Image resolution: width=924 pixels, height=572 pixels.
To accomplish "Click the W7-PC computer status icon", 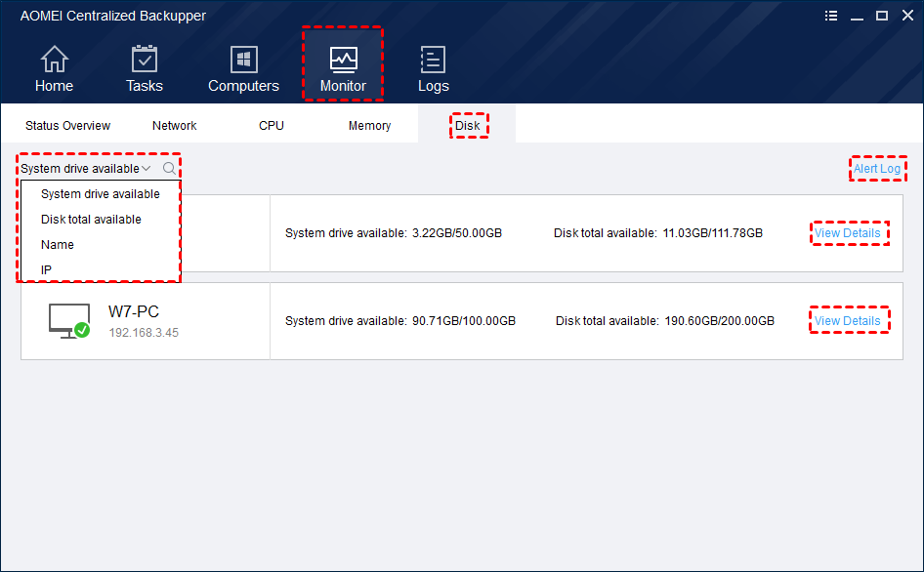I will pyautogui.click(x=69, y=321).
